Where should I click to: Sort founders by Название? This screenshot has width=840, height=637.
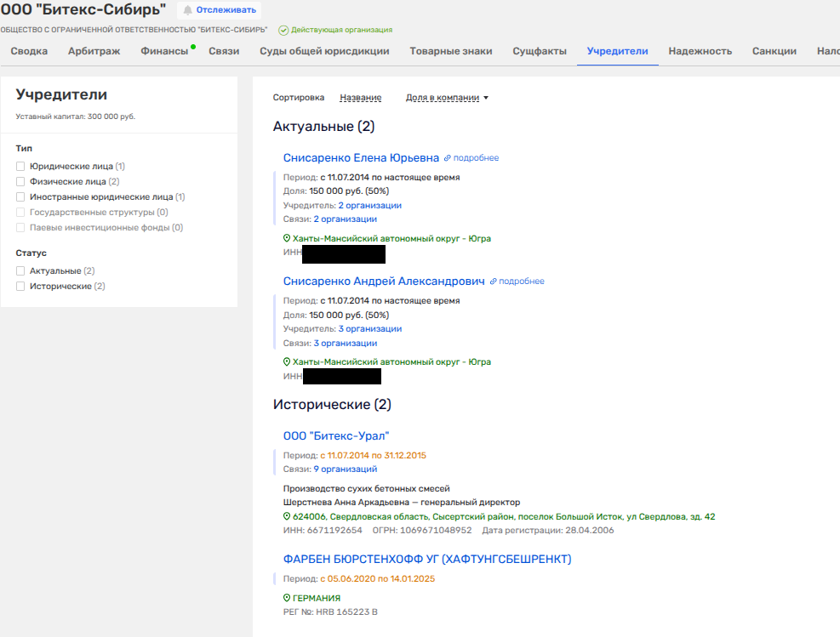(x=360, y=98)
